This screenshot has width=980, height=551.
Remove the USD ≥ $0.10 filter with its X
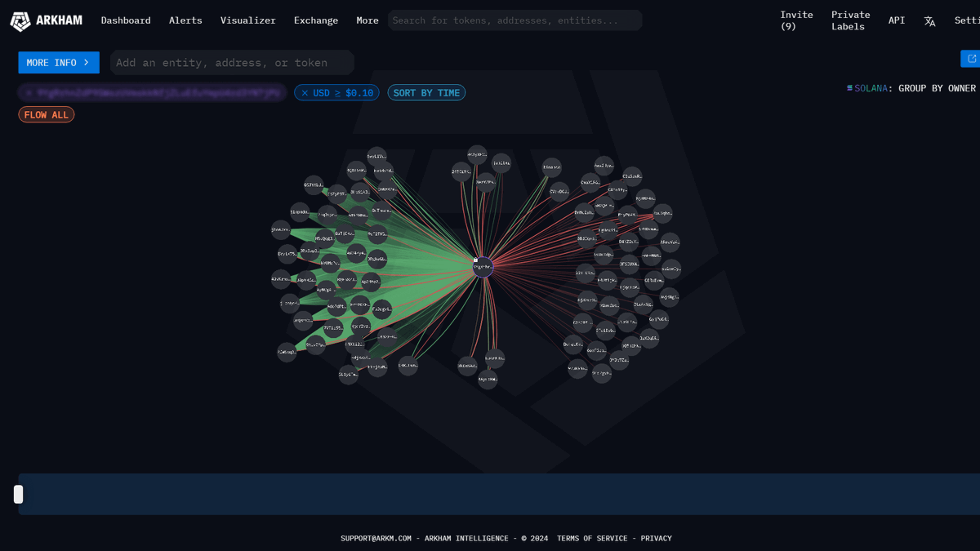pyautogui.click(x=305, y=93)
